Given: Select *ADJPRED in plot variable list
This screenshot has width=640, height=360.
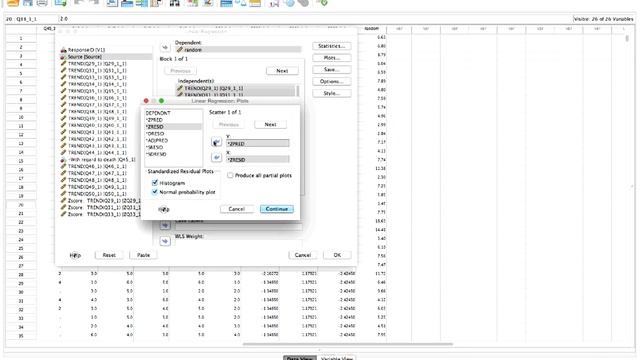Looking at the screenshot, I should click(173, 140).
